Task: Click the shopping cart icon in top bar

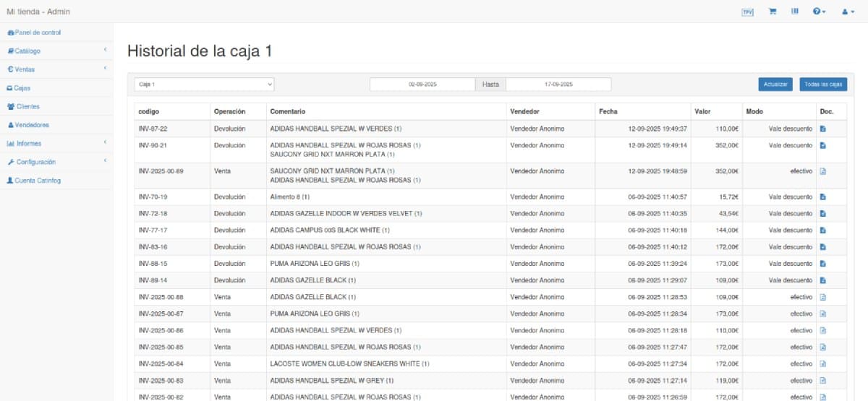Action: coord(773,12)
